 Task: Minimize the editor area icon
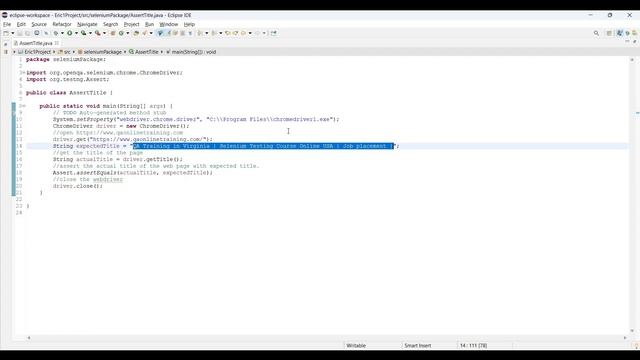tap(627, 41)
